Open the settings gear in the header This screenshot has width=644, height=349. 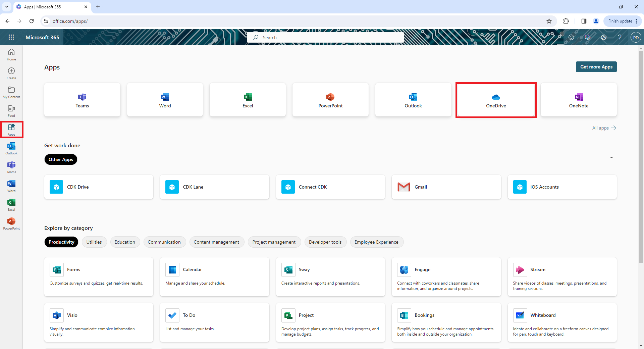604,37
